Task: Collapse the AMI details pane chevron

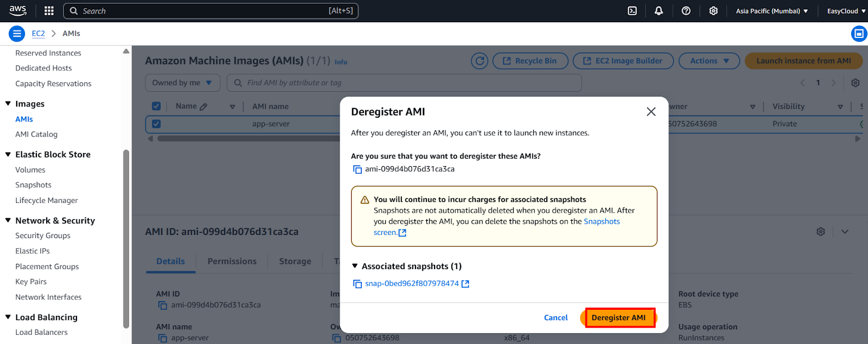Action: pyautogui.click(x=845, y=232)
